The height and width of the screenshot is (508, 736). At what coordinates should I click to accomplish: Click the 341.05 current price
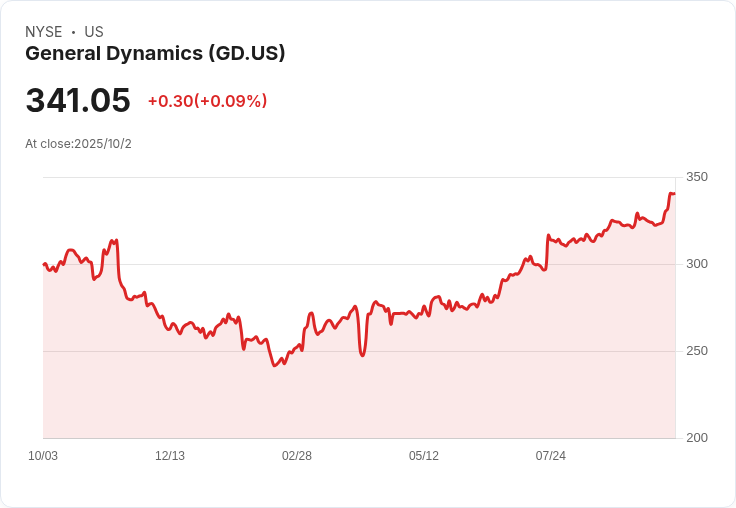(x=78, y=101)
